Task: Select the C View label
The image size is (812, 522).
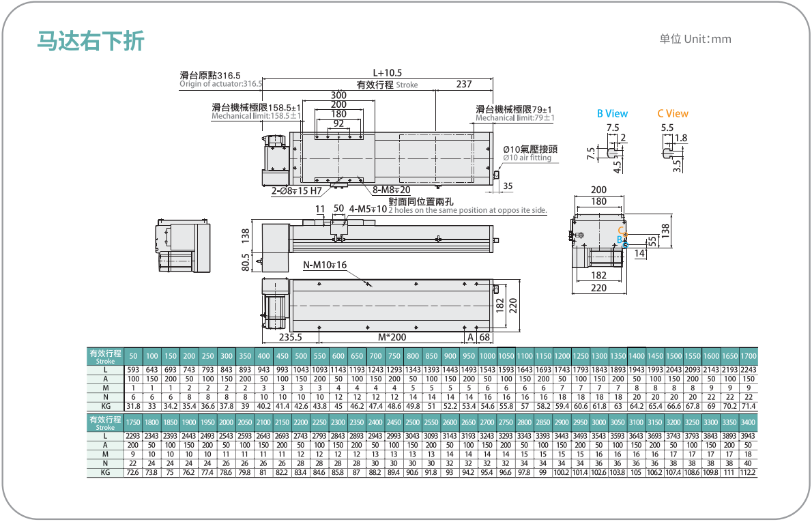Action: coord(673,113)
